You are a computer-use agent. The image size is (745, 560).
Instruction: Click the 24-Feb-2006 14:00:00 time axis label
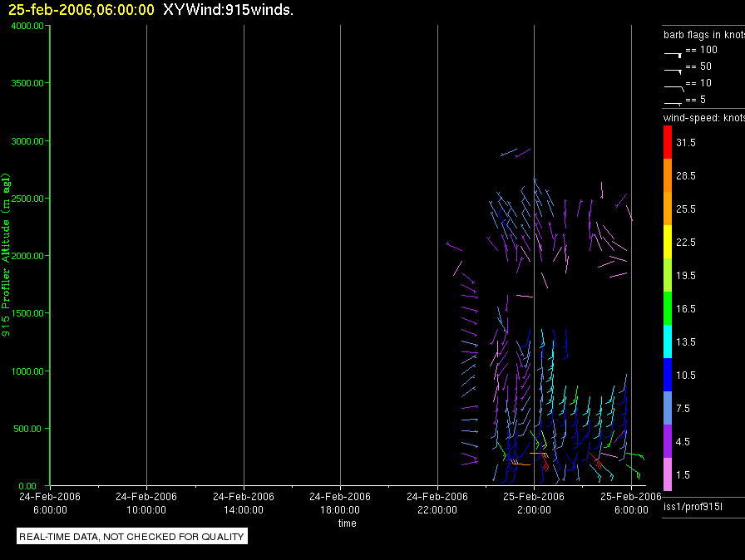pyautogui.click(x=244, y=503)
